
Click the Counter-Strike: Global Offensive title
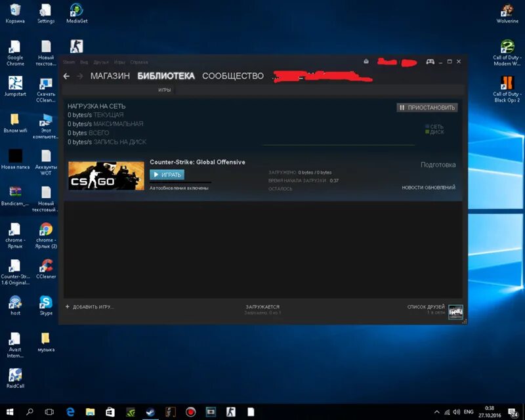coord(198,162)
